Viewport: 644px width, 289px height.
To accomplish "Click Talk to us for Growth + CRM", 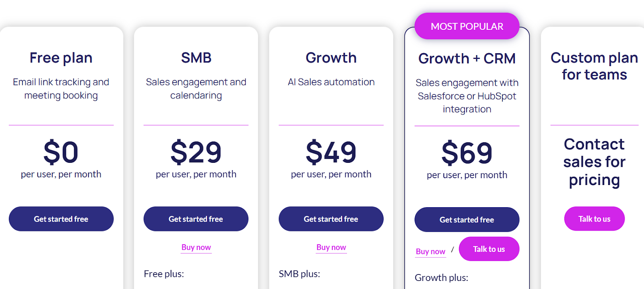I will [489, 249].
